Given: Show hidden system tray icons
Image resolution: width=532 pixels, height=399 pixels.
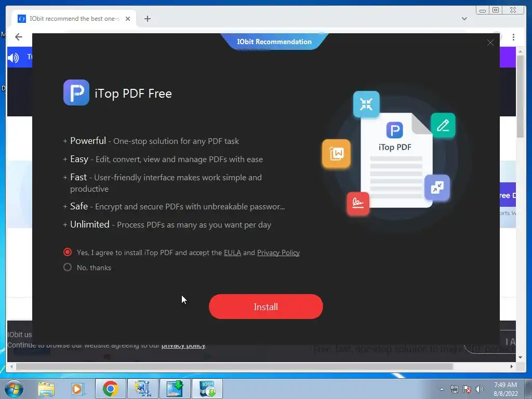Looking at the screenshot, I should coord(442,389).
